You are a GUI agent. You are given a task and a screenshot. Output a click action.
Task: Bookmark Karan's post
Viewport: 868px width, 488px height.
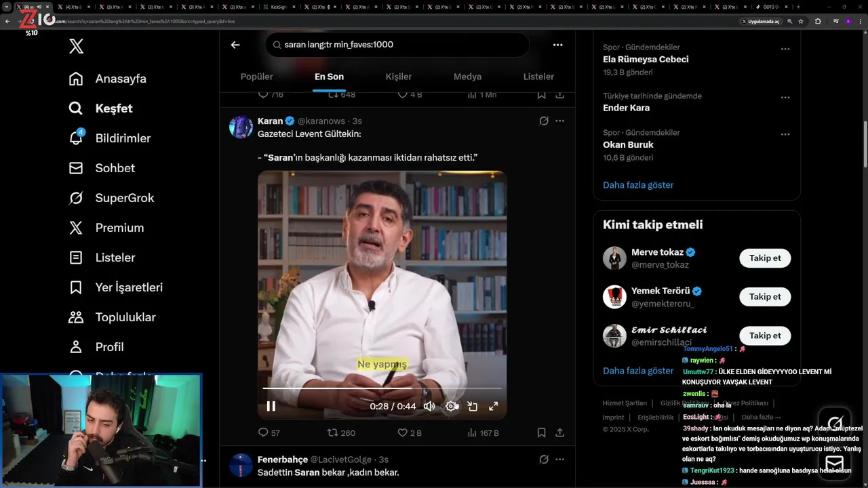(541, 432)
